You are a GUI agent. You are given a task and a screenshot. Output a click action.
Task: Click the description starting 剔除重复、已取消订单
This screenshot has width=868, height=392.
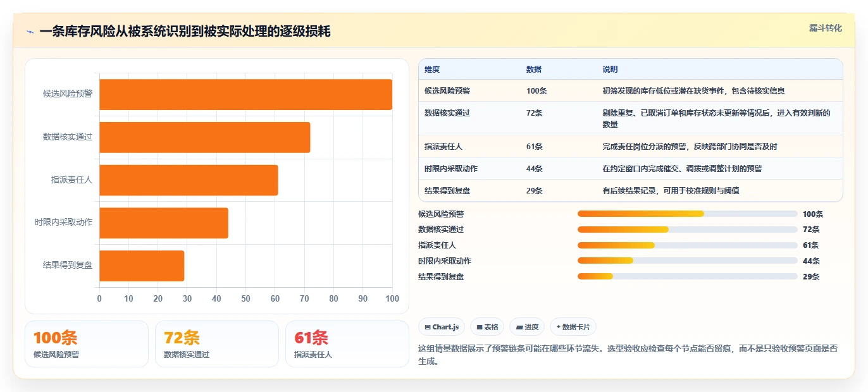pyautogui.click(x=716, y=119)
